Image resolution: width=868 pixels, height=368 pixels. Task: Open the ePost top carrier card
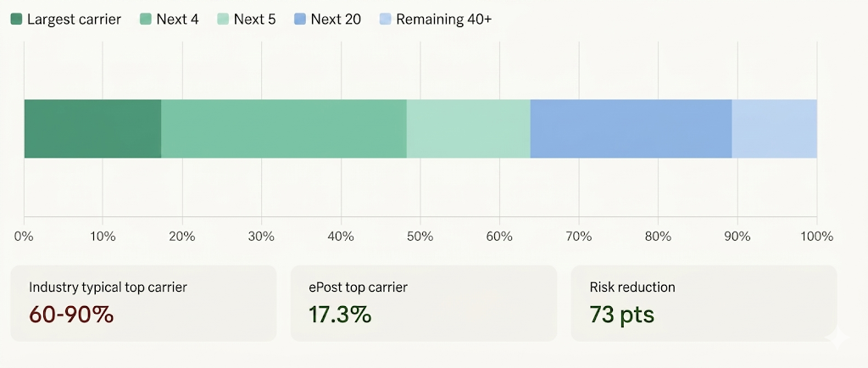pyautogui.click(x=423, y=303)
